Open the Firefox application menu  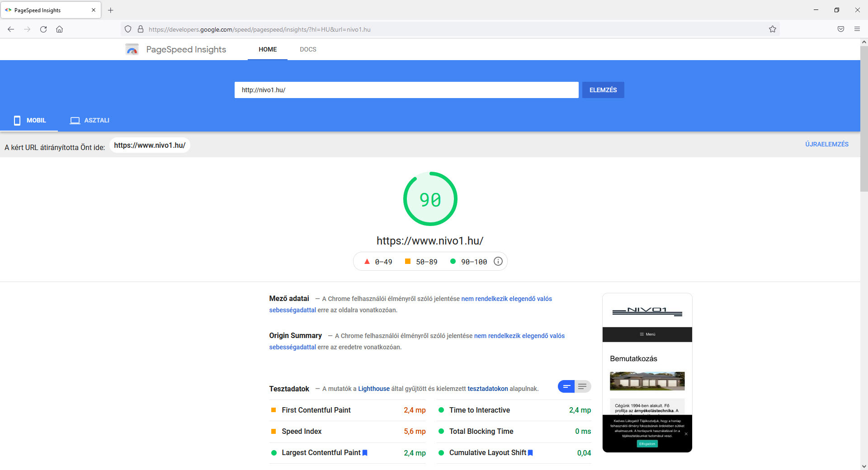tap(857, 29)
